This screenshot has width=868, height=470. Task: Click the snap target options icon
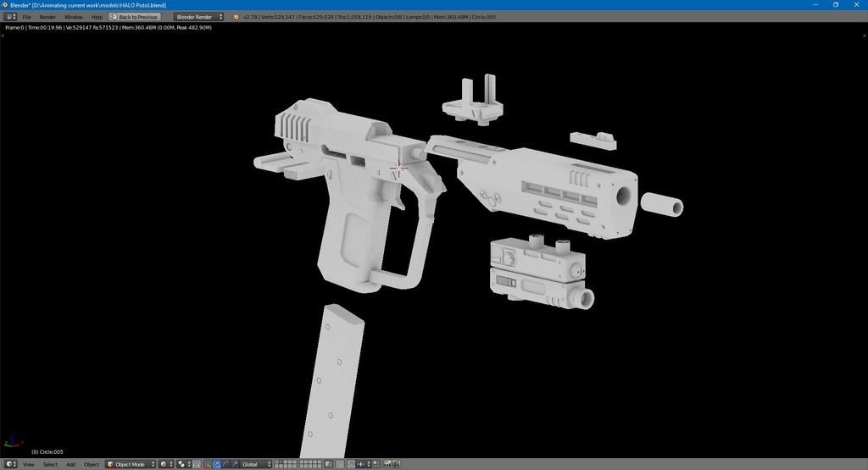click(376, 464)
